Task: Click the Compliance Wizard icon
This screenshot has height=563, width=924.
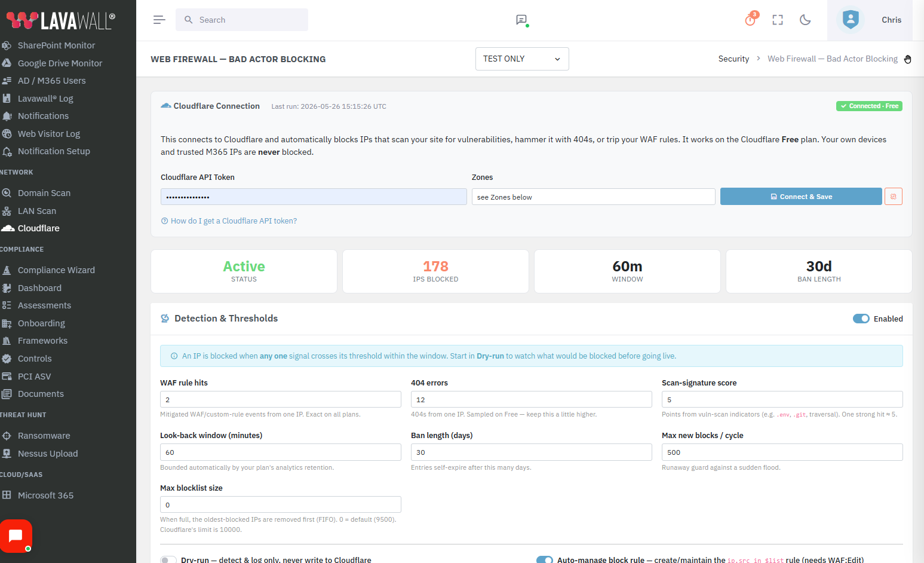Action: [x=7, y=270]
